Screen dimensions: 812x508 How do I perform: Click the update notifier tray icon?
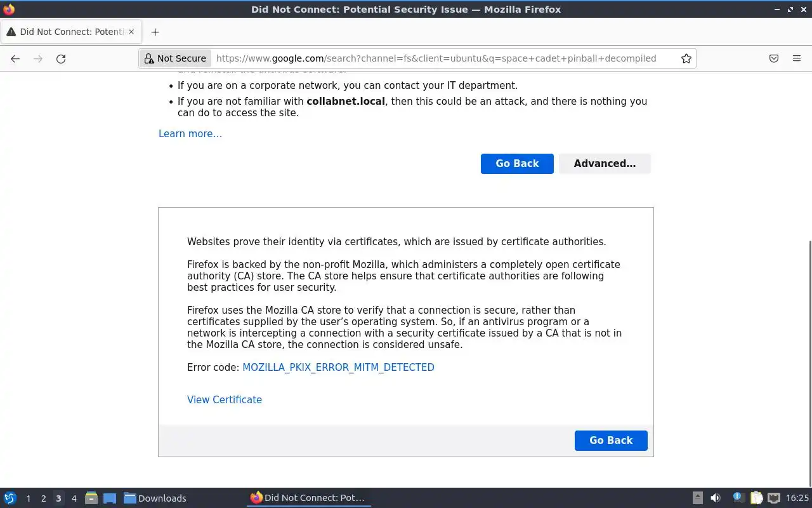pos(738,498)
